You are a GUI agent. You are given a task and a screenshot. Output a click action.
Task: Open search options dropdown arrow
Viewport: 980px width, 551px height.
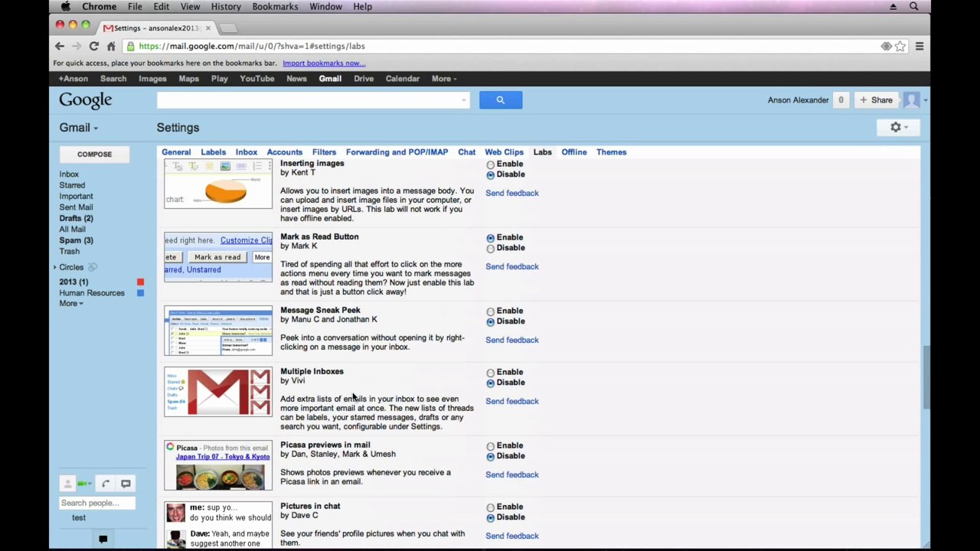(x=463, y=100)
